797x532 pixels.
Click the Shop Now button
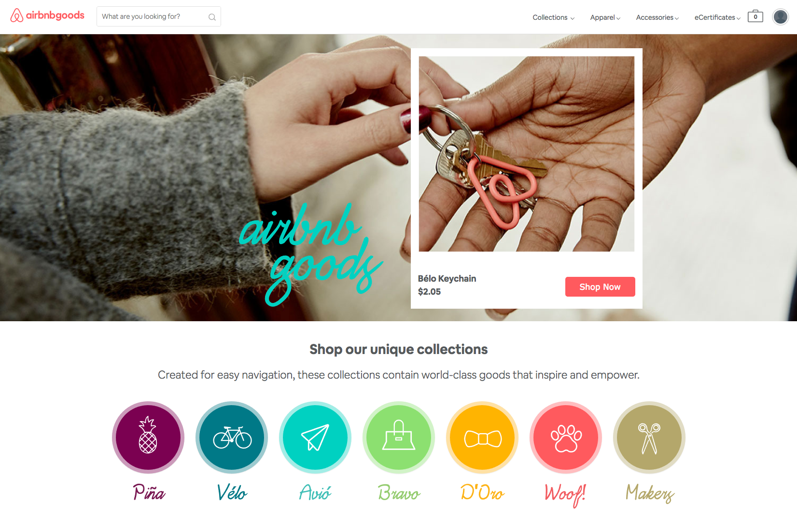pyautogui.click(x=600, y=287)
